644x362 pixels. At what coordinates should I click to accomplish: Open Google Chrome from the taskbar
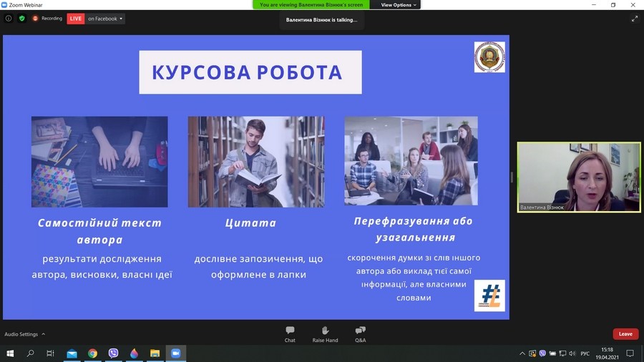92,353
